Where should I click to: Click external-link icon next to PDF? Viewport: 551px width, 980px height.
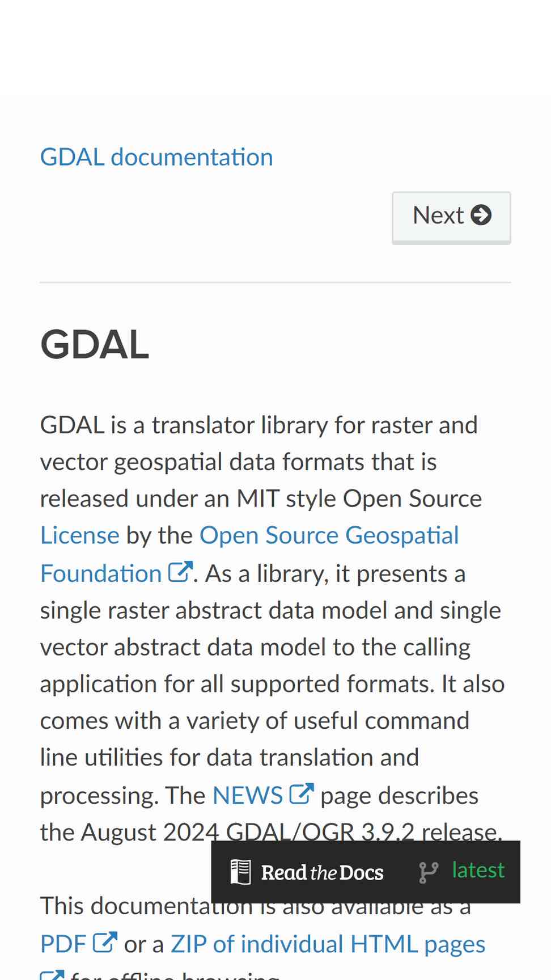pyautogui.click(x=105, y=943)
